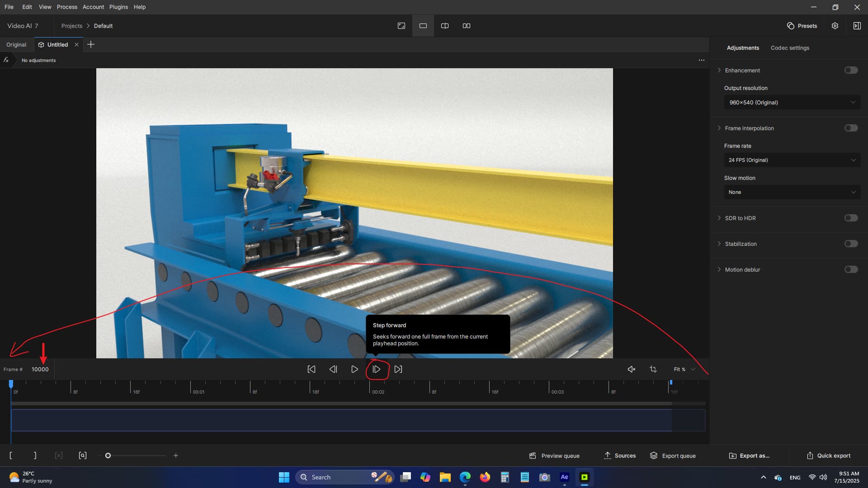868x488 pixels.
Task: Enable the Enhancement toggle
Action: coord(851,70)
